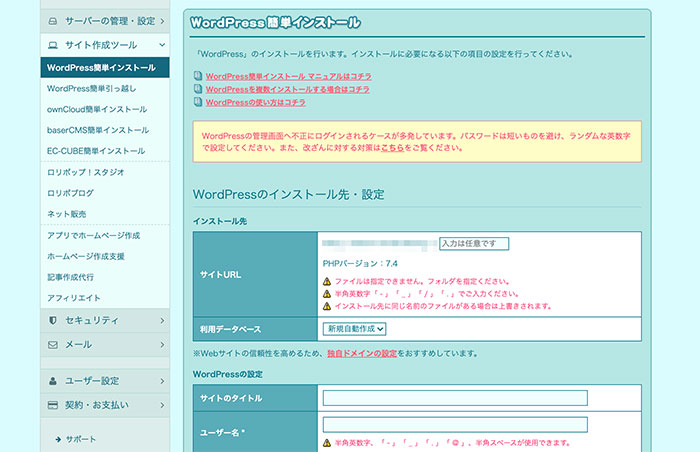Image resolution: width=700 pixels, height=452 pixels.
Task: Click the shield icon beside セキュリティ
Action: pyautogui.click(x=53, y=320)
